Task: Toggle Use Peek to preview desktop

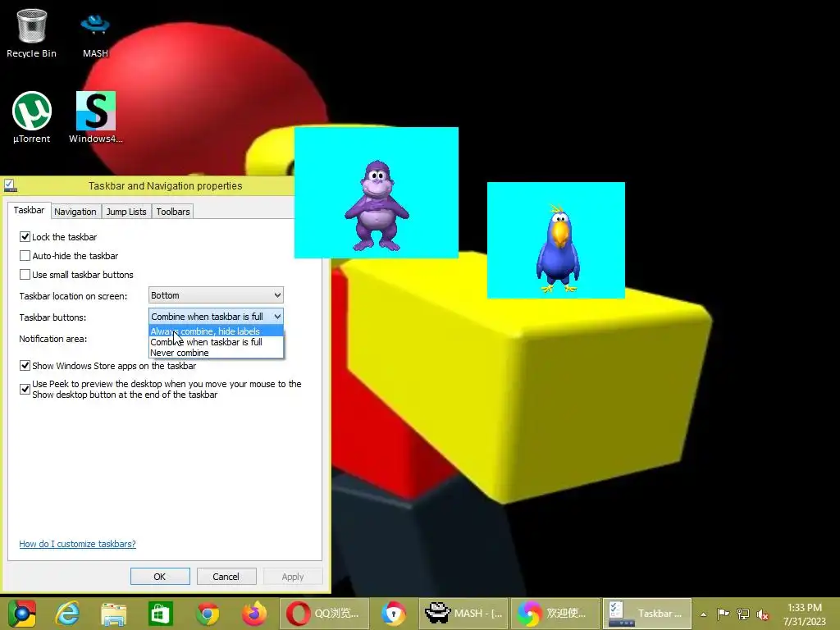Action: 25,389
